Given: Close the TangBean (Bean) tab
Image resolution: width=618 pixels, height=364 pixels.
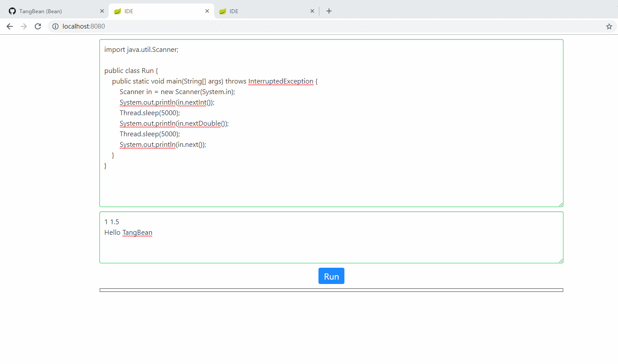Looking at the screenshot, I should point(102,11).
